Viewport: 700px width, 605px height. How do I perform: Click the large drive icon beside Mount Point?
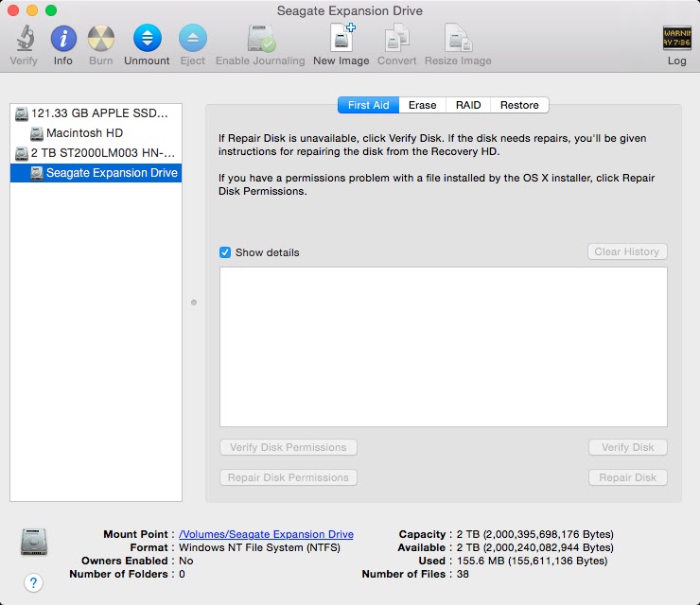34,542
